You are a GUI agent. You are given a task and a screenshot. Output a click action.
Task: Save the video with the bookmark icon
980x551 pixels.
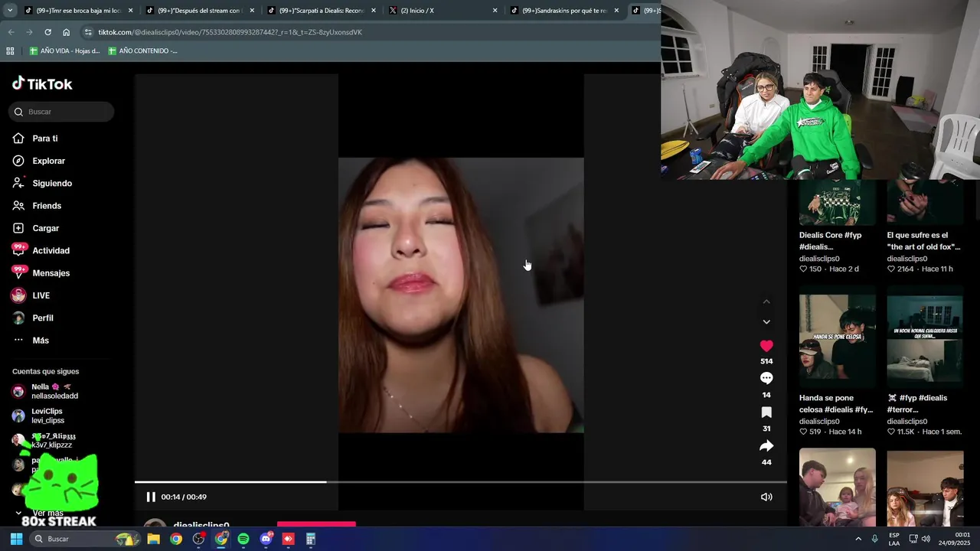coord(766,412)
